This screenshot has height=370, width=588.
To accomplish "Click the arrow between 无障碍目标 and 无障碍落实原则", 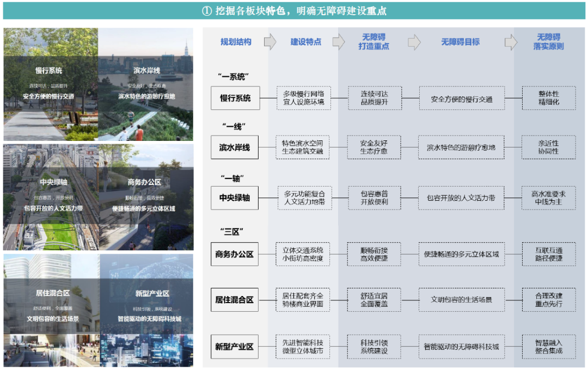I will (x=511, y=42).
